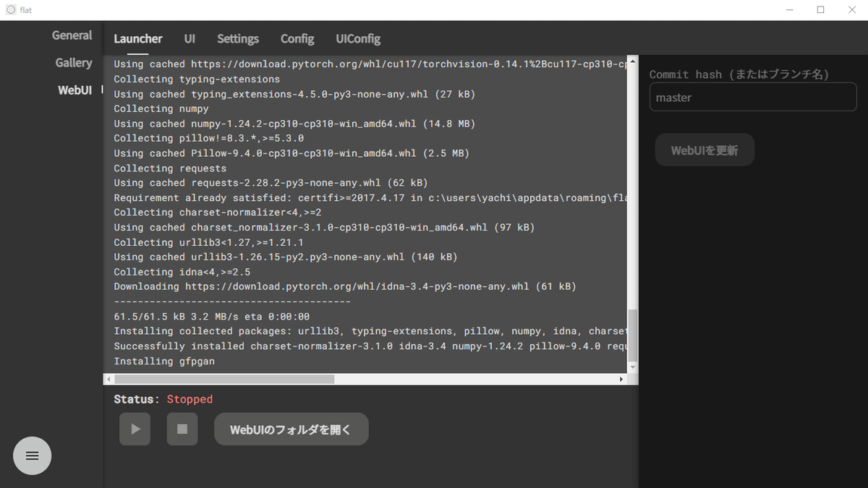Focus the Commit hash input field
The height and width of the screenshot is (488, 868).
pyautogui.click(x=753, y=97)
